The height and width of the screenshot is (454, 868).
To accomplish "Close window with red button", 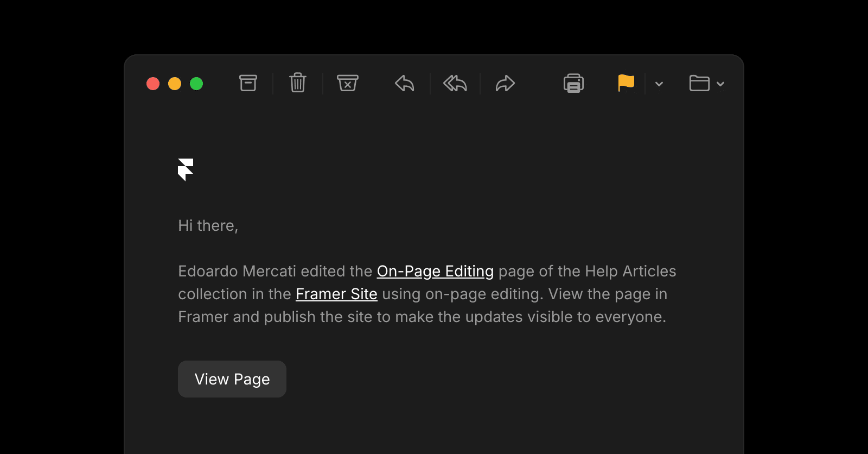I will 153,84.
